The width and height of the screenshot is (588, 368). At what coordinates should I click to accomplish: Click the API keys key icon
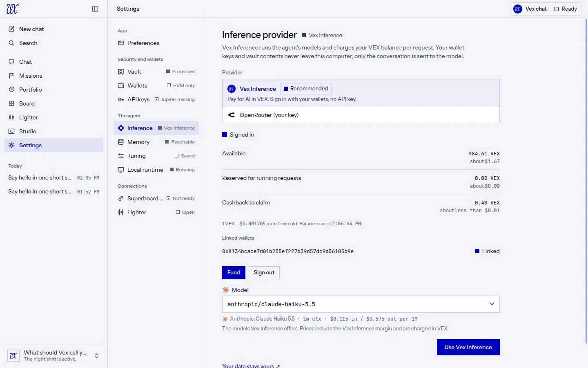(121, 99)
